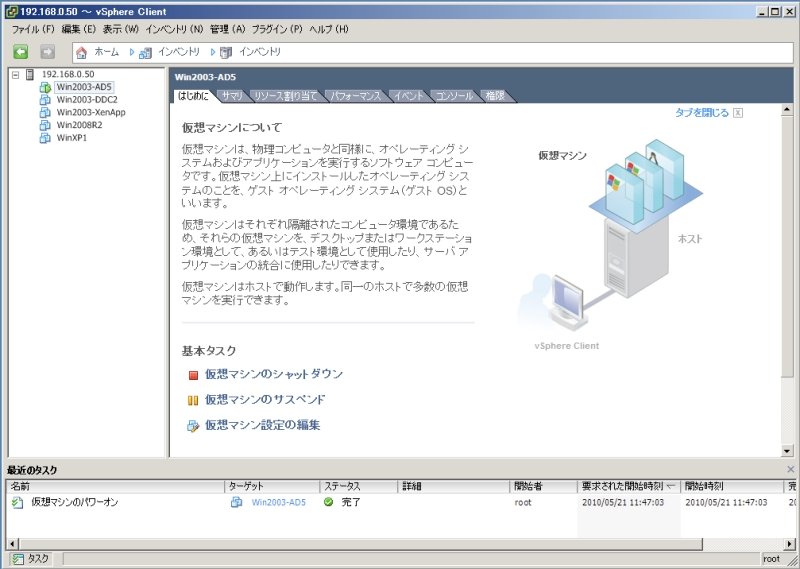
Task: Click the edit VM settings icon
Action: [193, 426]
